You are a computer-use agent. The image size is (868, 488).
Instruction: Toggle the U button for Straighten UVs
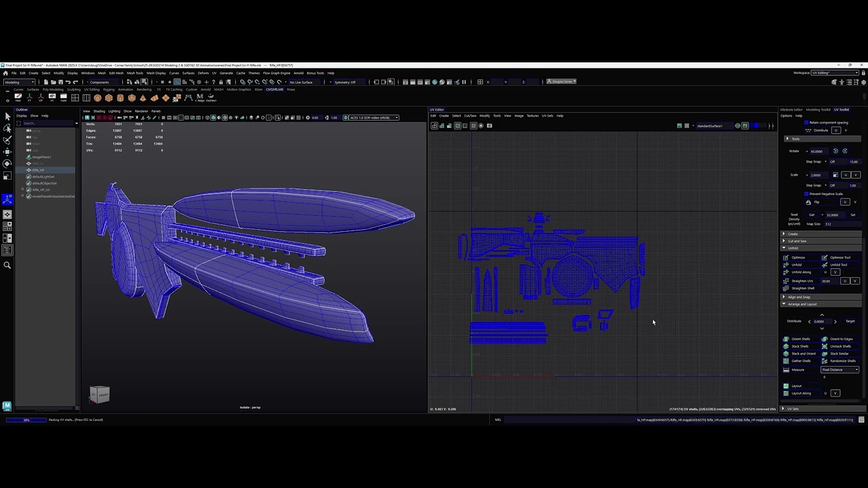845,281
